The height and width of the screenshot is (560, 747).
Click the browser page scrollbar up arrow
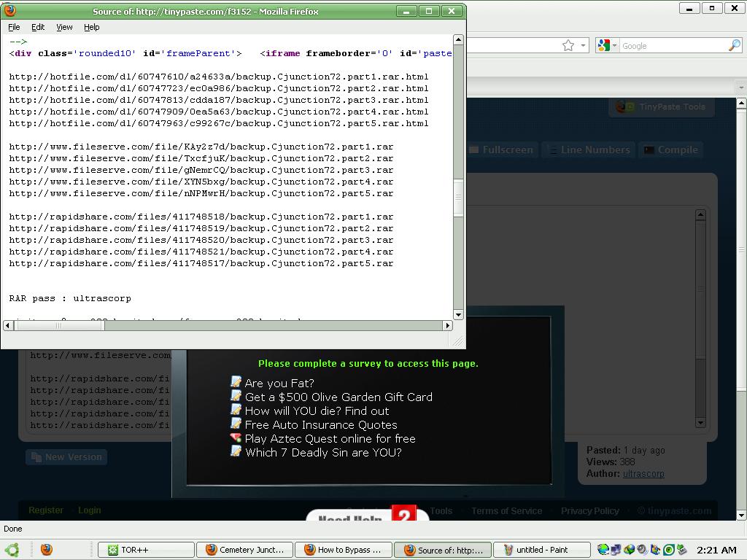click(x=741, y=102)
